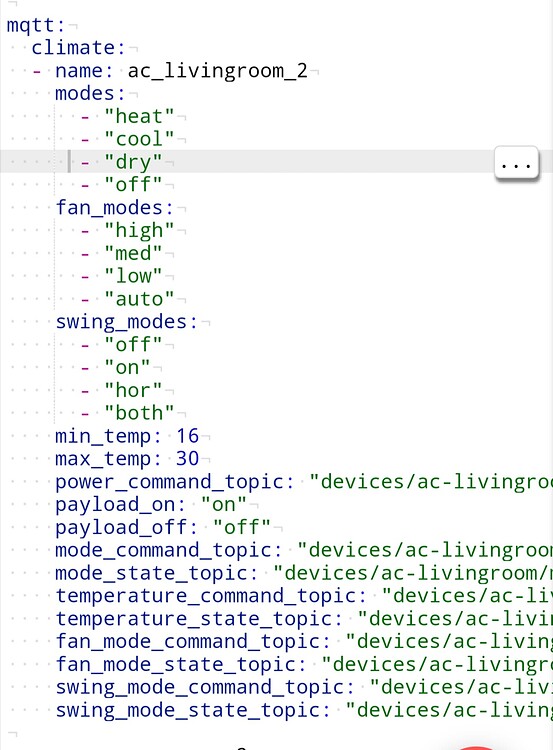
Task: Click the "high" fan mode entry
Action: (139, 231)
